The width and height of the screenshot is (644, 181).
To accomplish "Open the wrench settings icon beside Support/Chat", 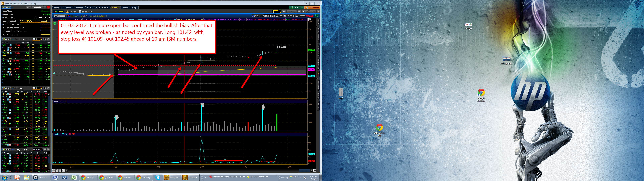I will [29, 7].
